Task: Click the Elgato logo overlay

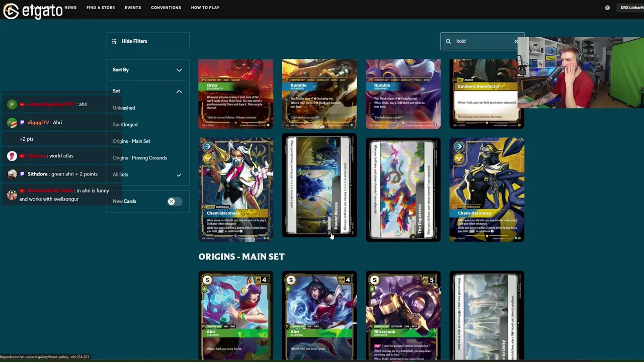Action: [x=33, y=11]
